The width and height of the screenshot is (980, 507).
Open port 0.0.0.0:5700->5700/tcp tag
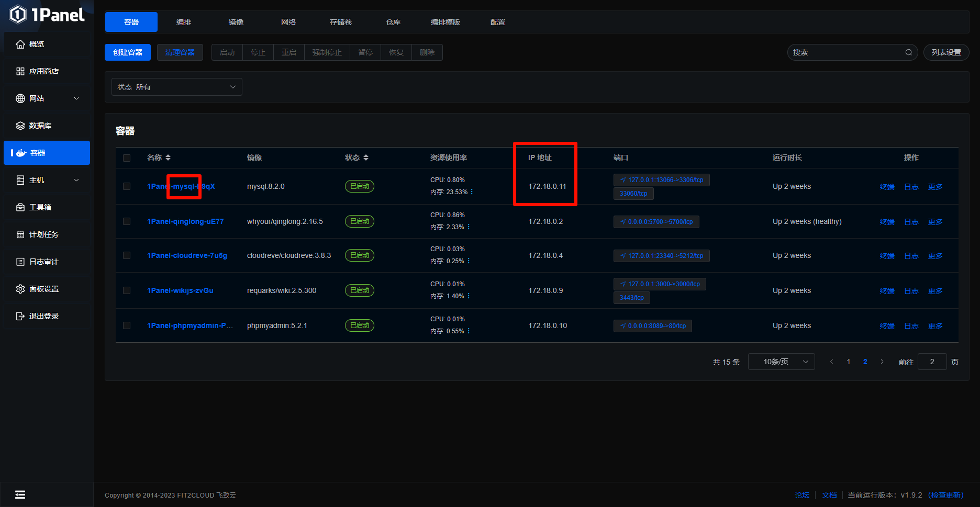pos(656,222)
